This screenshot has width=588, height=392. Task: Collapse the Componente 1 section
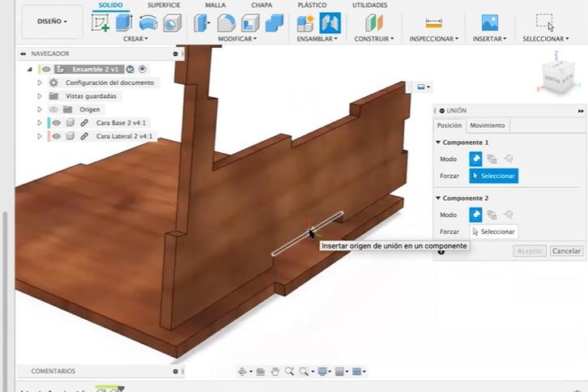(438, 143)
